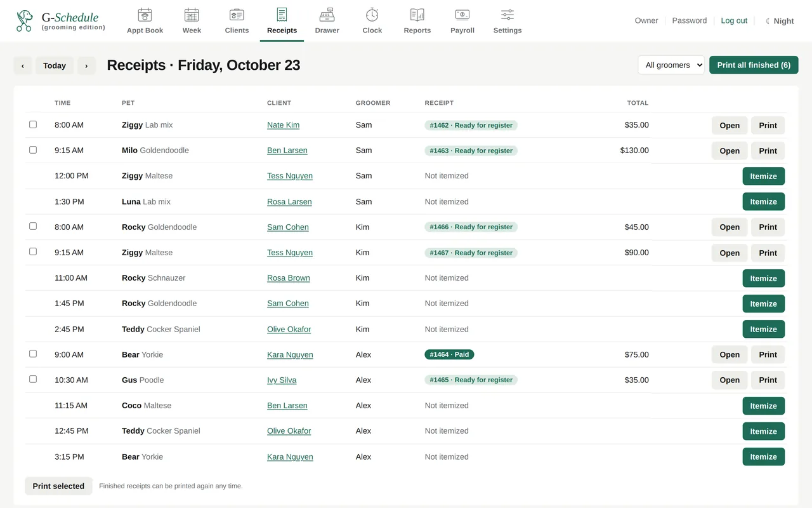Jump to Today
The height and width of the screenshot is (508, 812).
55,65
